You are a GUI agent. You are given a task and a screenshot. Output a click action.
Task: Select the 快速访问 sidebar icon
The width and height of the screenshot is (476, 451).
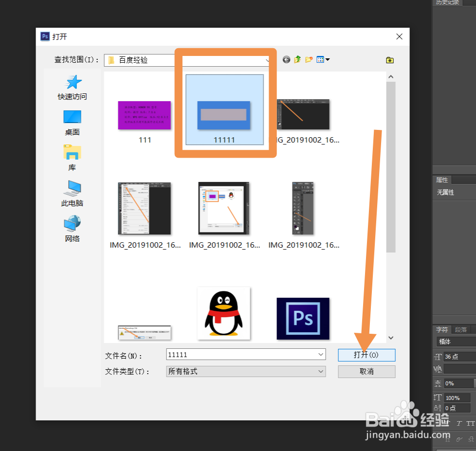click(72, 82)
